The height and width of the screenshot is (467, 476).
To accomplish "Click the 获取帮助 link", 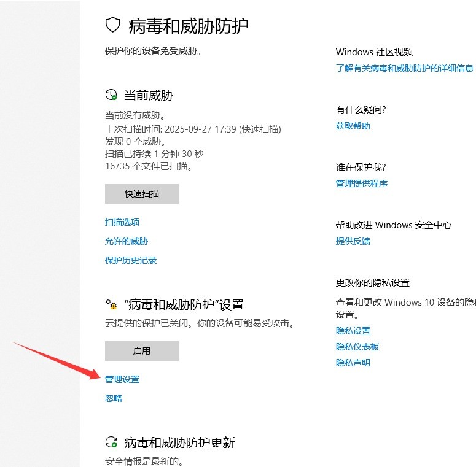I will click(353, 126).
